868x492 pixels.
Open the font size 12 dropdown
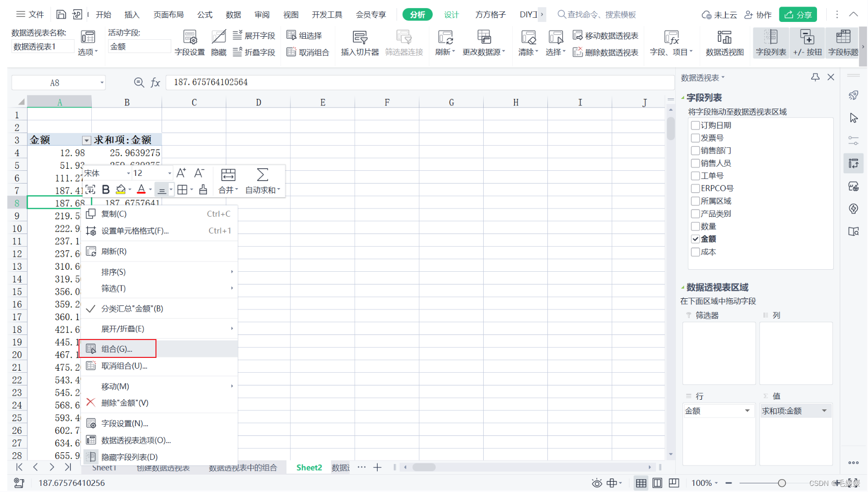coord(170,173)
